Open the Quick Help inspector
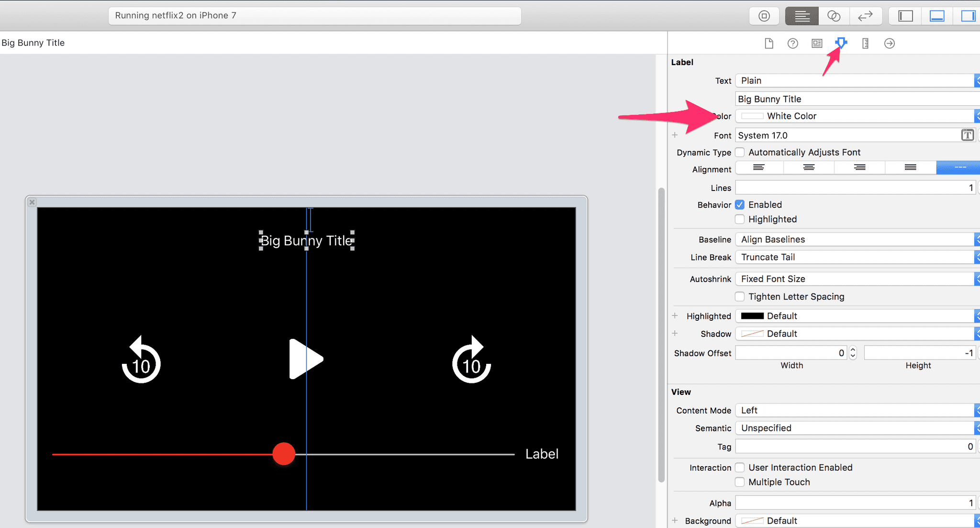The width and height of the screenshot is (980, 528). pos(793,44)
